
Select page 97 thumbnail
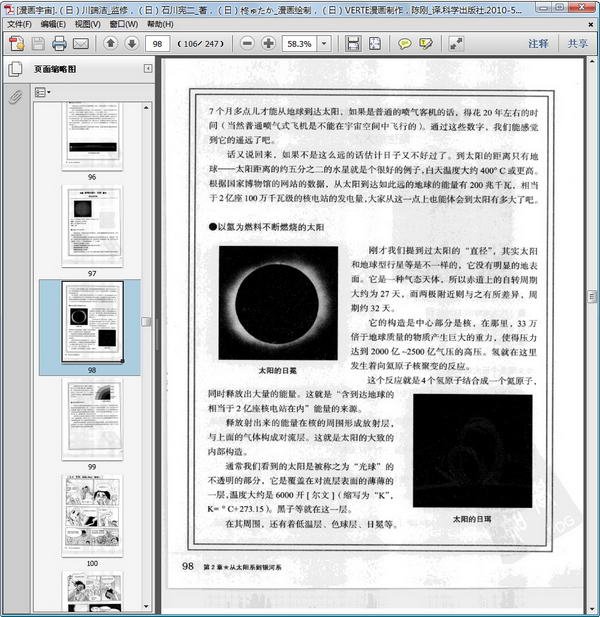tap(92, 226)
